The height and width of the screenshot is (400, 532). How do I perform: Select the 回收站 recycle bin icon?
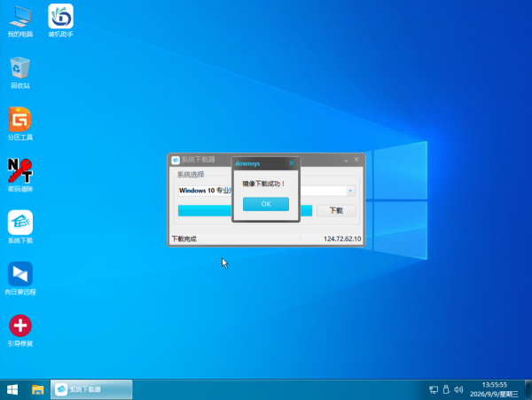pos(20,73)
